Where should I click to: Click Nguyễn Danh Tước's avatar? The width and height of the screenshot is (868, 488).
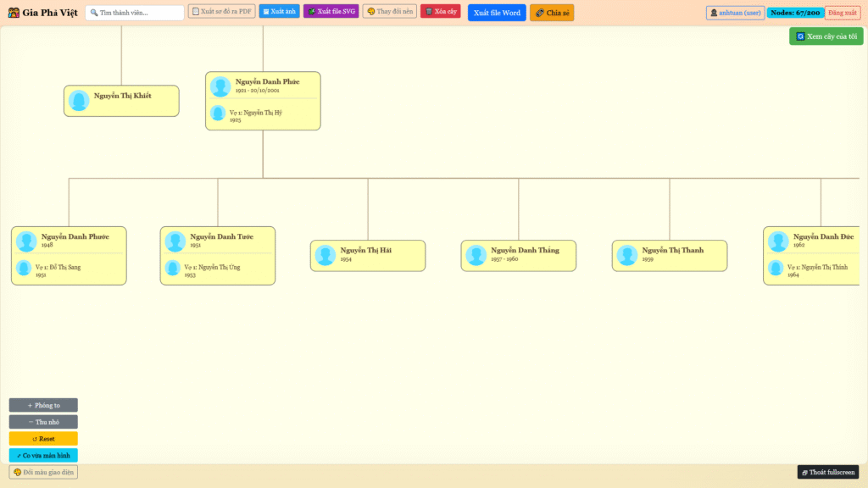coord(175,241)
